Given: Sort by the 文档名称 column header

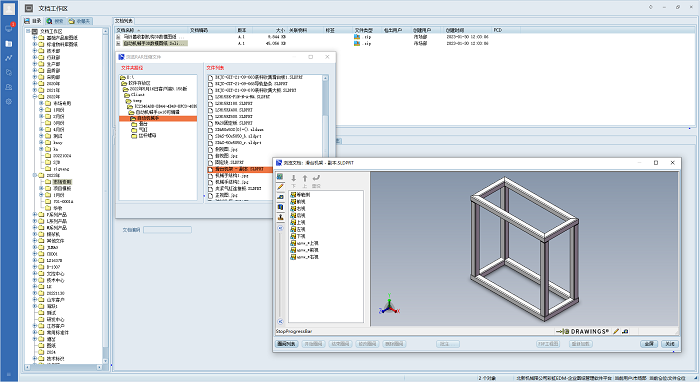Looking at the screenshot, I should point(151,30).
